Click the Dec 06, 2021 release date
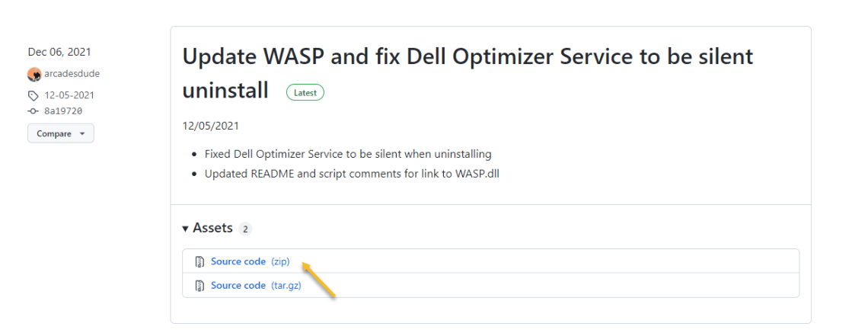 tap(59, 52)
